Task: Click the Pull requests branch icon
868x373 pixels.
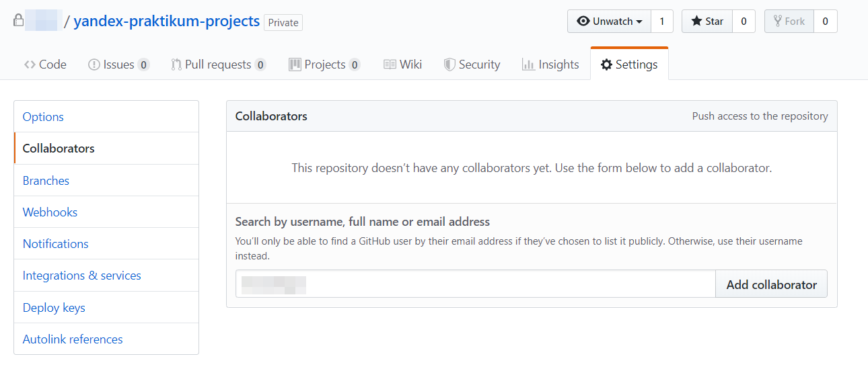Action: tap(176, 65)
